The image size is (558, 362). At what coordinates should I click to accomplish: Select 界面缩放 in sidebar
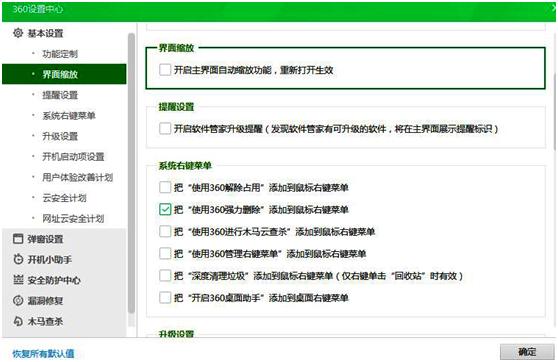pos(64,74)
